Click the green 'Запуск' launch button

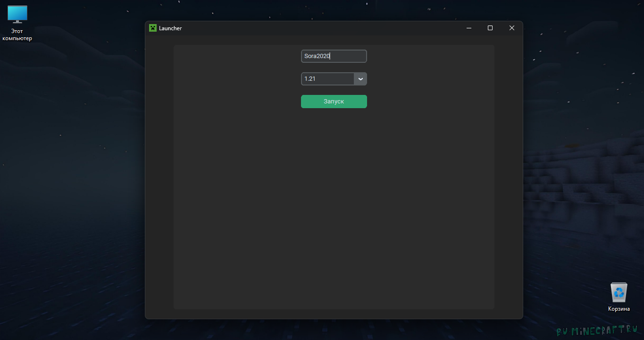[x=334, y=102]
